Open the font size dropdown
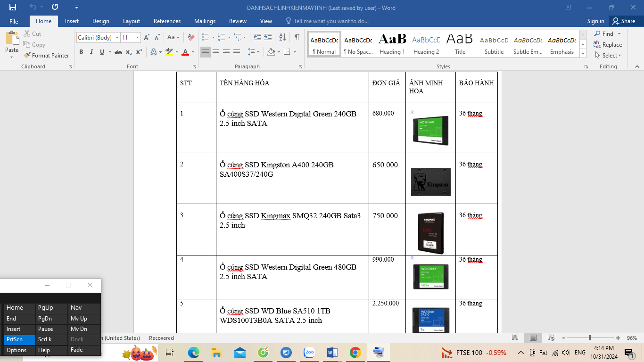Image resolution: width=644 pixels, height=362 pixels. point(137,37)
